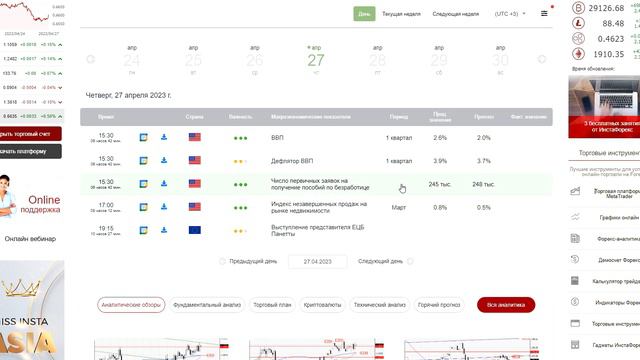Open calendar note icon in ВВП row
640x360 pixels.
click(143, 138)
